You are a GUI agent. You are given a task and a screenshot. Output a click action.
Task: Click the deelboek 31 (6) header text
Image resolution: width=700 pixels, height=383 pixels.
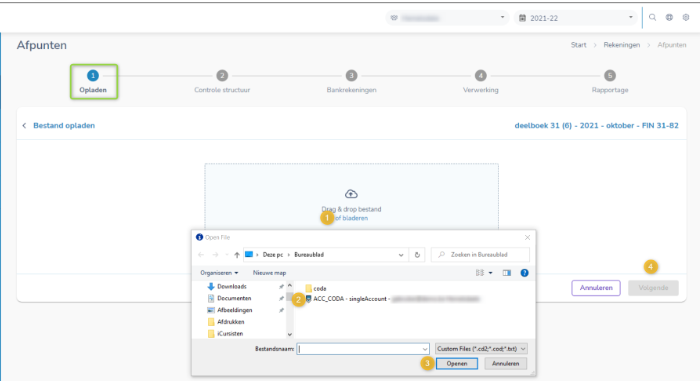[596, 126]
